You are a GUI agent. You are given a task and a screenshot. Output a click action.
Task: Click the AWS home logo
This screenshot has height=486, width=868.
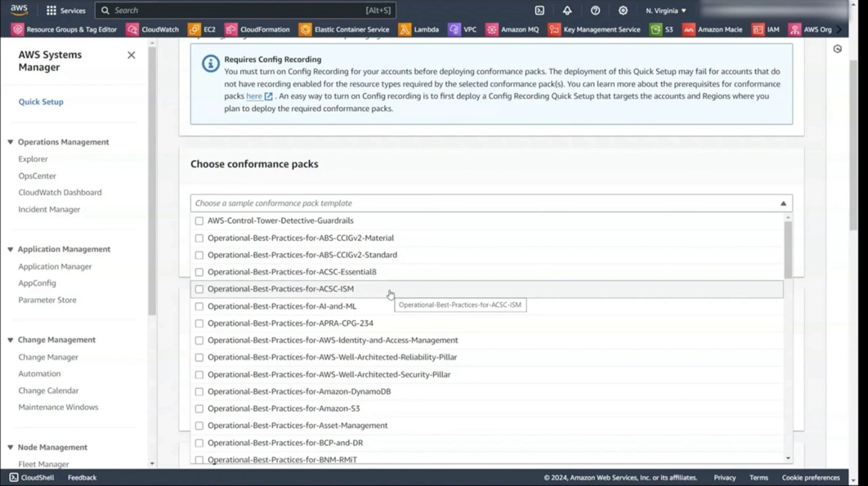pyautogui.click(x=19, y=10)
